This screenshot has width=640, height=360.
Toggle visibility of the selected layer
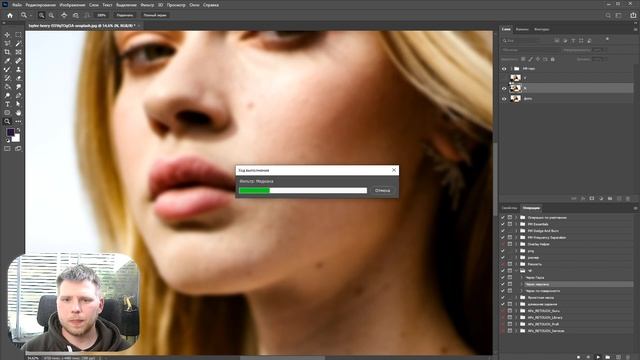504,88
